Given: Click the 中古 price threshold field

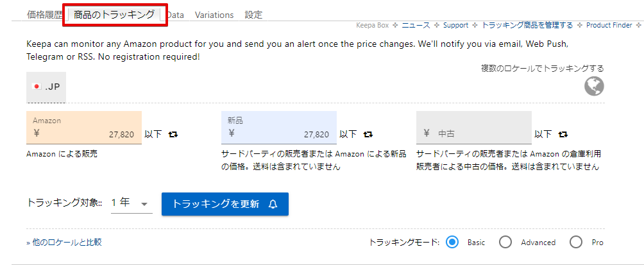Looking at the screenshot, I should (x=474, y=133).
